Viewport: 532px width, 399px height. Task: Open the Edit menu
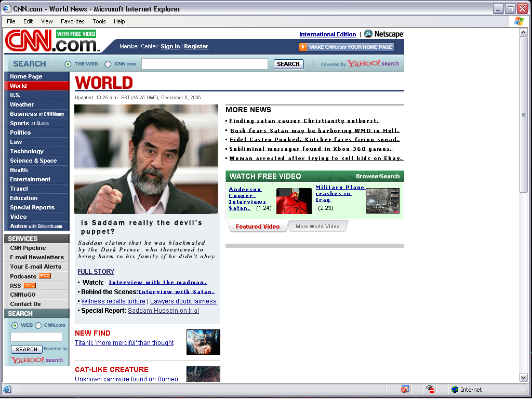[x=28, y=21]
